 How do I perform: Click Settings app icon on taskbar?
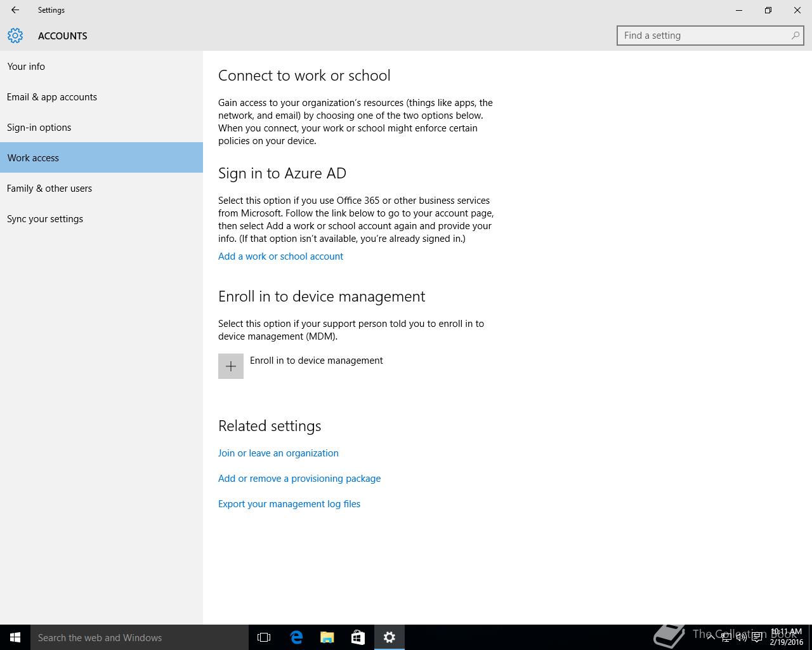[390, 637]
